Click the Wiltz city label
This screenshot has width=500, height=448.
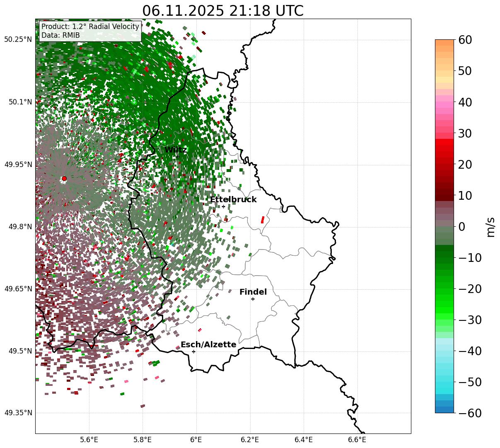pyautogui.click(x=176, y=150)
